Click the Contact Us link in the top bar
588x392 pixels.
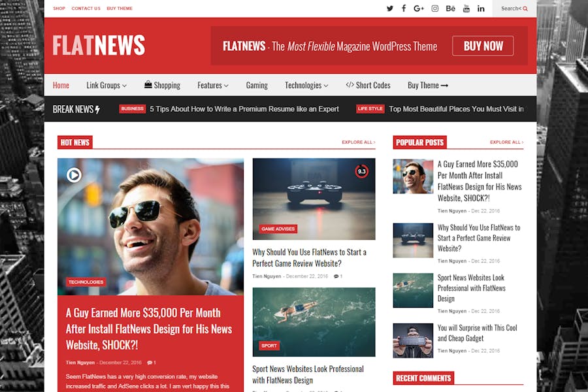pos(86,8)
